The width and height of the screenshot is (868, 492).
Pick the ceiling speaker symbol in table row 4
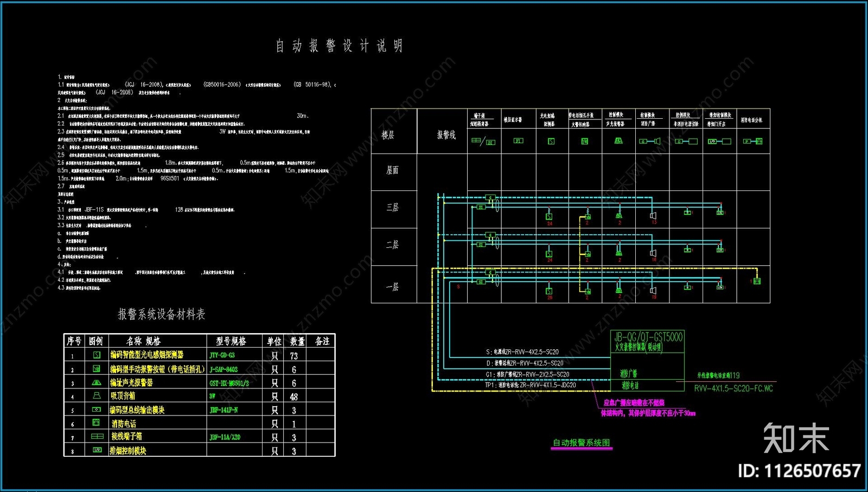tap(97, 396)
